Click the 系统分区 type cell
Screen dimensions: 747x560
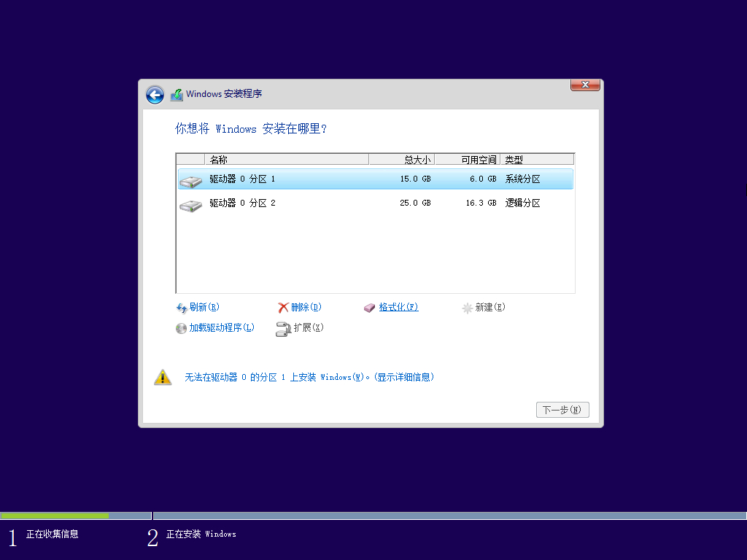(x=522, y=179)
